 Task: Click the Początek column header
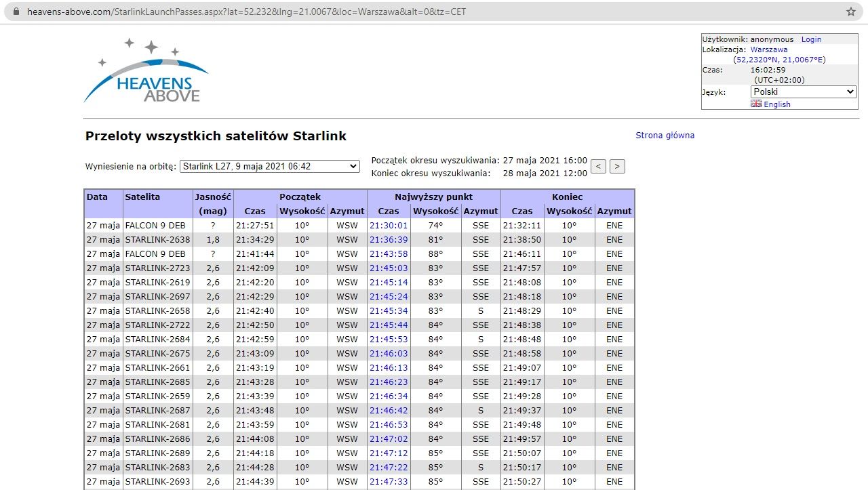[x=300, y=197]
